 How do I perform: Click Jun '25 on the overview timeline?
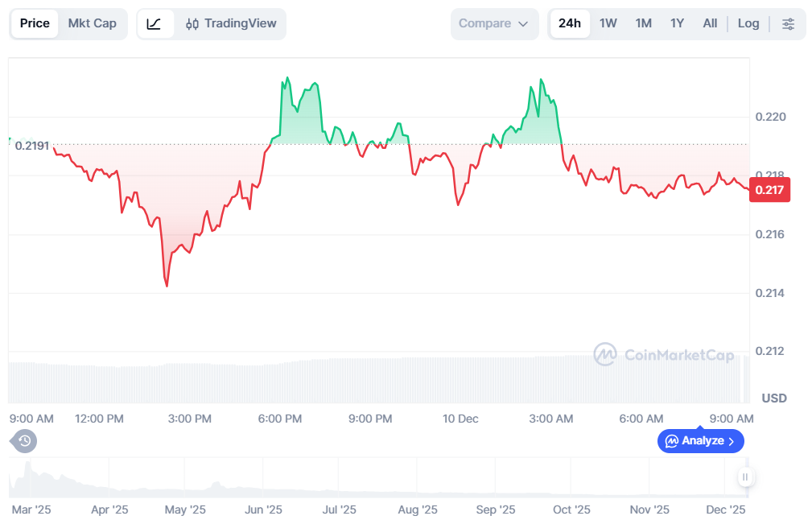[x=263, y=510]
